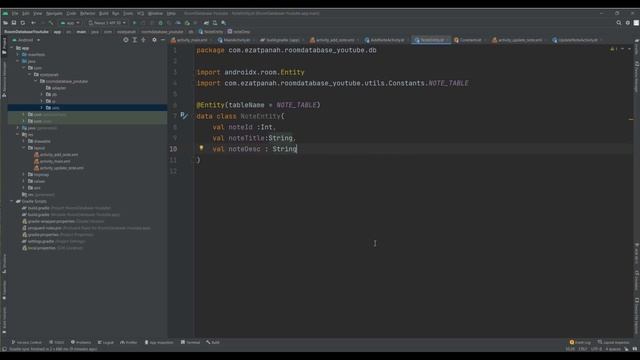Open the Build menu
640x360 pixels.
click(x=104, y=13)
